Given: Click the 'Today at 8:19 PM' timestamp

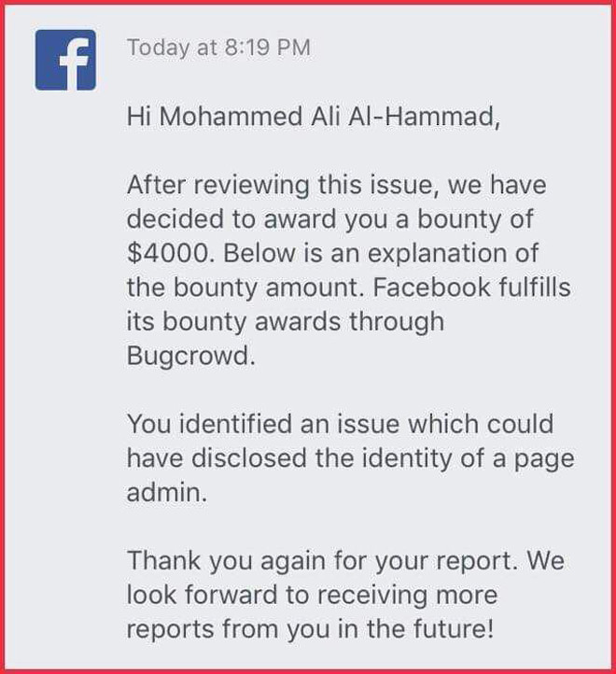Looking at the screenshot, I should 218,48.
